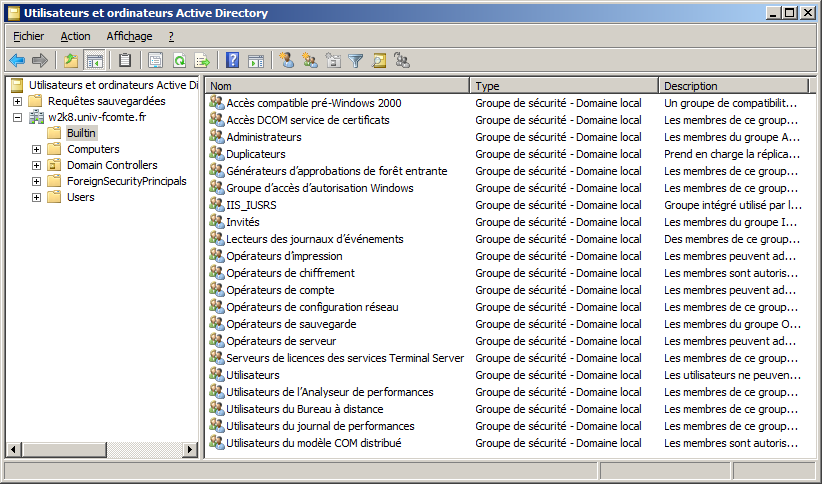Select the Users folder in tree
This screenshot has height=484, width=822.
[80, 197]
